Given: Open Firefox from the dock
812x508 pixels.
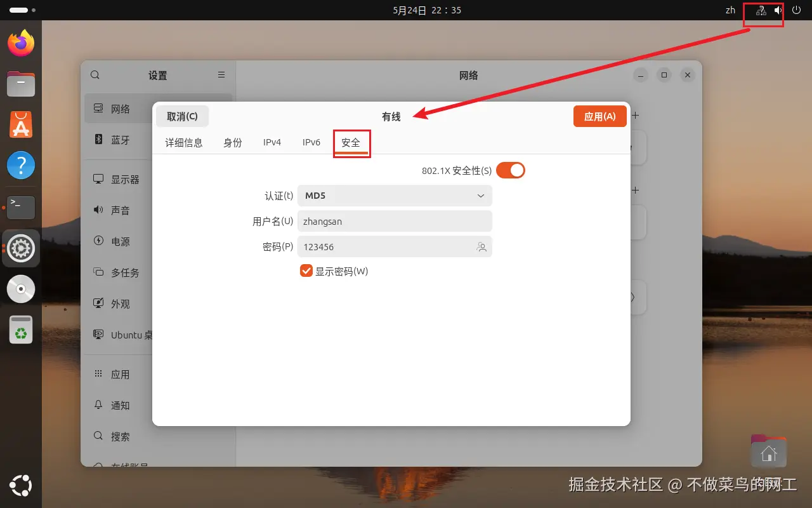Looking at the screenshot, I should tap(21, 43).
